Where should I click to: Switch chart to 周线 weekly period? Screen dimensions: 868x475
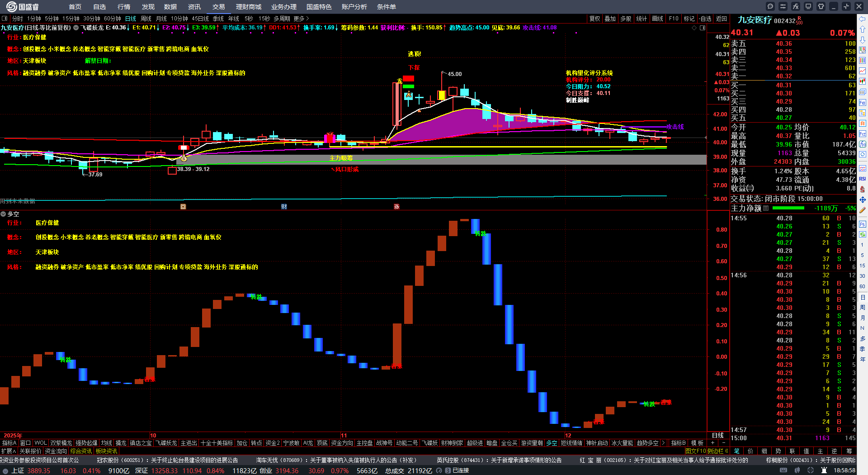[146, 19]
